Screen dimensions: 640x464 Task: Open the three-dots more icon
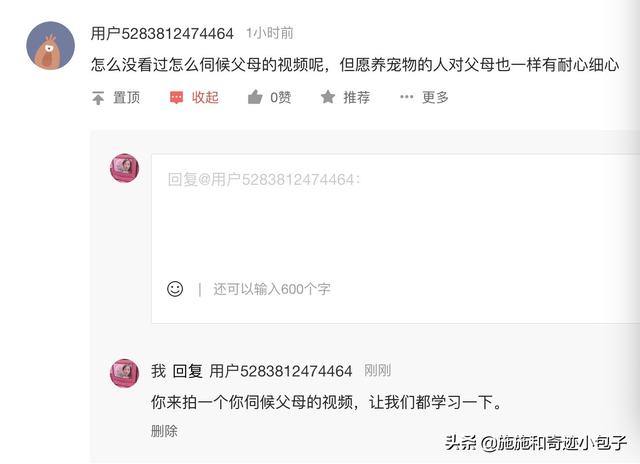tap(407, 97)
